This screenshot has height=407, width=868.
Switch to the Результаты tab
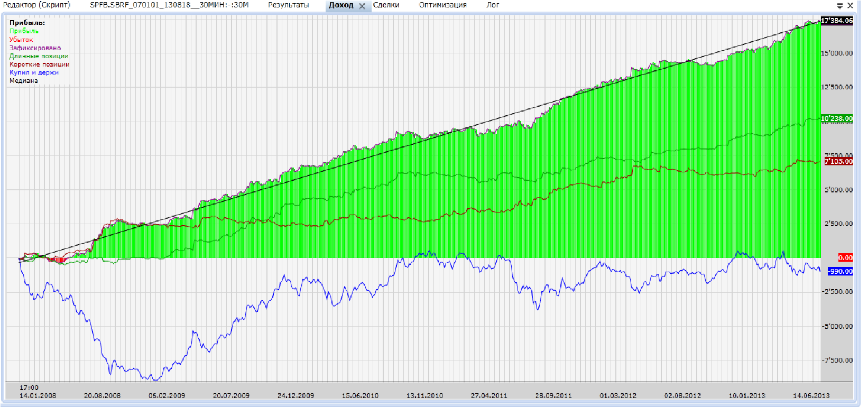click(x=288, y=5)
